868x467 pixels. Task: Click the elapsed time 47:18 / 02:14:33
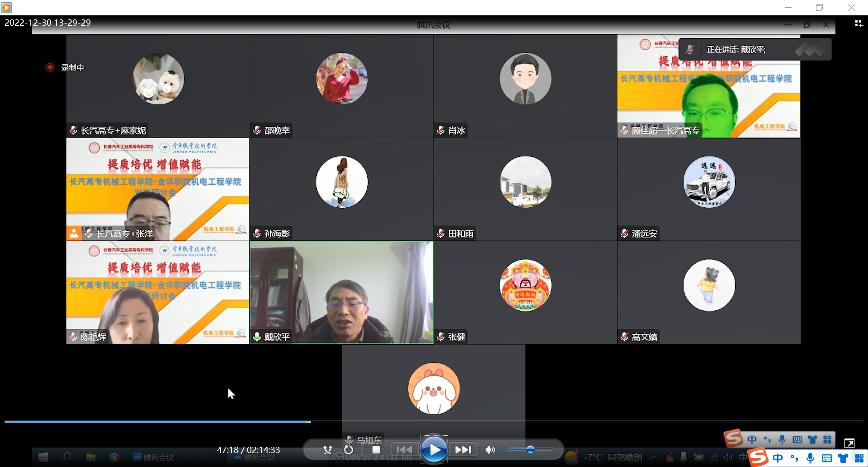pos(248,450)
